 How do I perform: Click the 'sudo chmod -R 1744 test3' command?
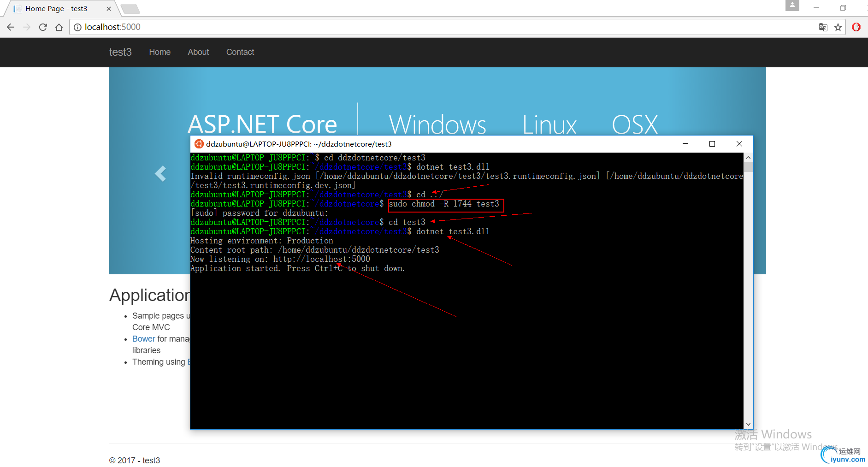click(444, 204)
